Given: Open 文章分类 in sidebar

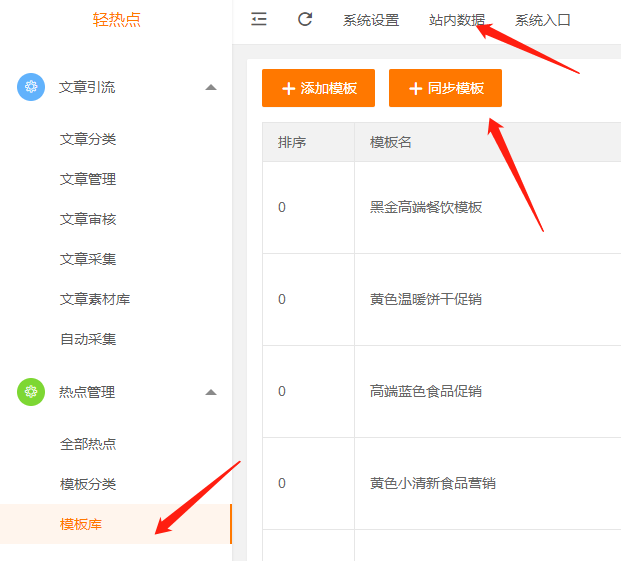Looking at the screenshot, I should (x=88, y=139).
